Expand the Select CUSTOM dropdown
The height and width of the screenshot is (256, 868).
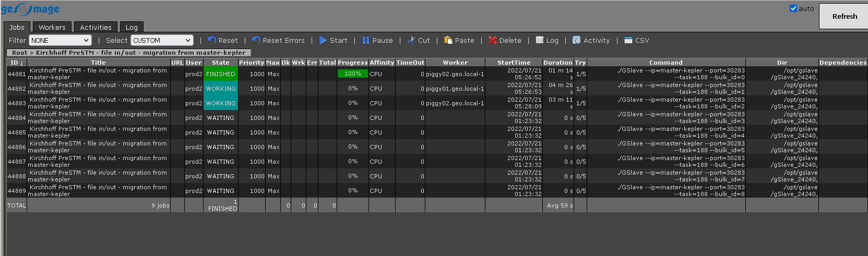click(x=162, y=40)
